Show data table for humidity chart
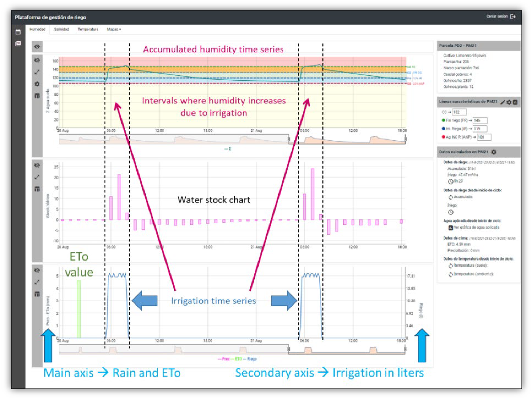Viewport: 532px width, 399px height. 37,96
